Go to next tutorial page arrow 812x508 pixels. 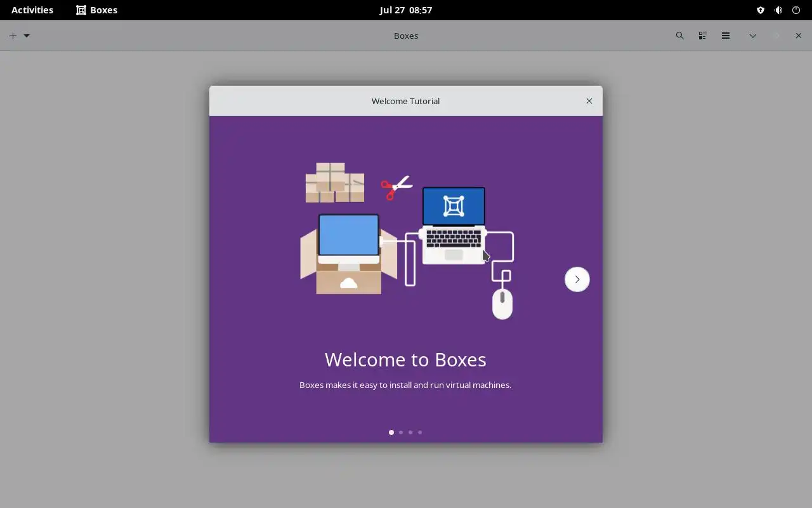577,279
